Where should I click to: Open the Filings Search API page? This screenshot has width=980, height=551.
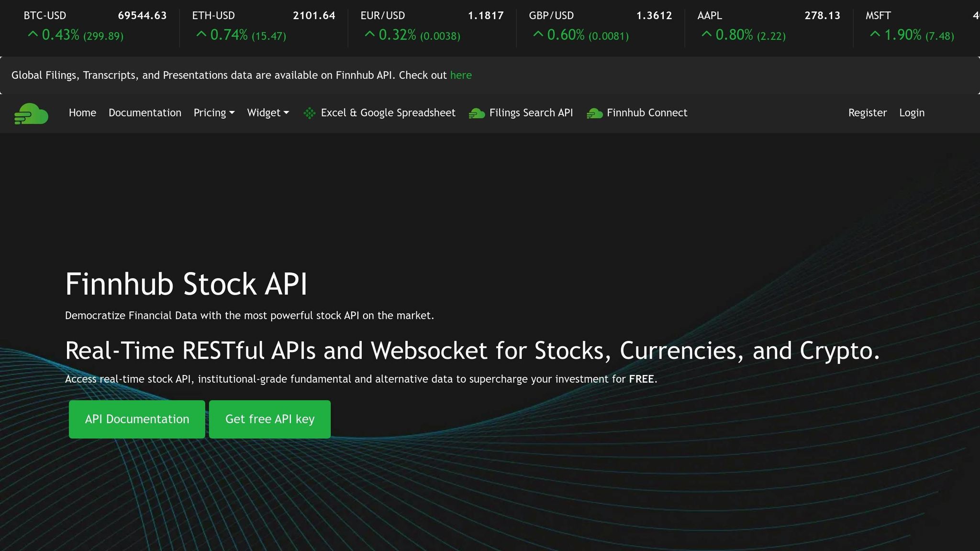531,113
